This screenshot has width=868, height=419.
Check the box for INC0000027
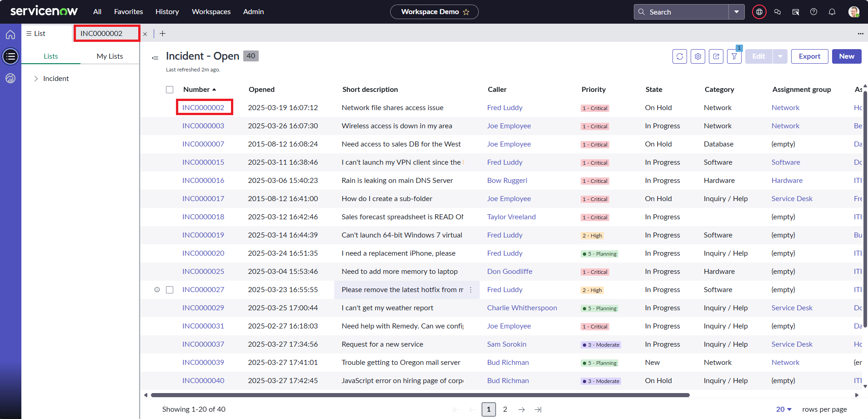(170, 290)
